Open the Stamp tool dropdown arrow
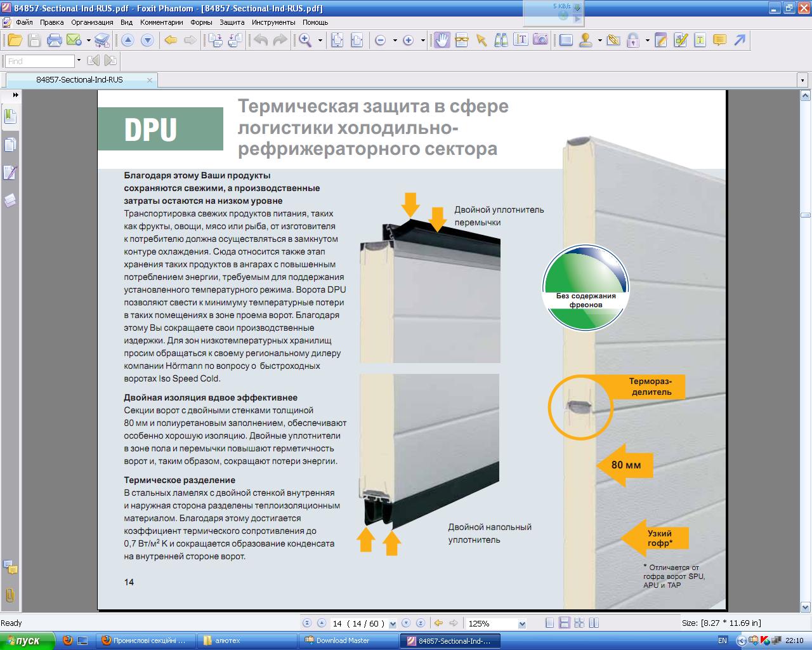The height and width of the screenshot is (650, 812). 599,41
